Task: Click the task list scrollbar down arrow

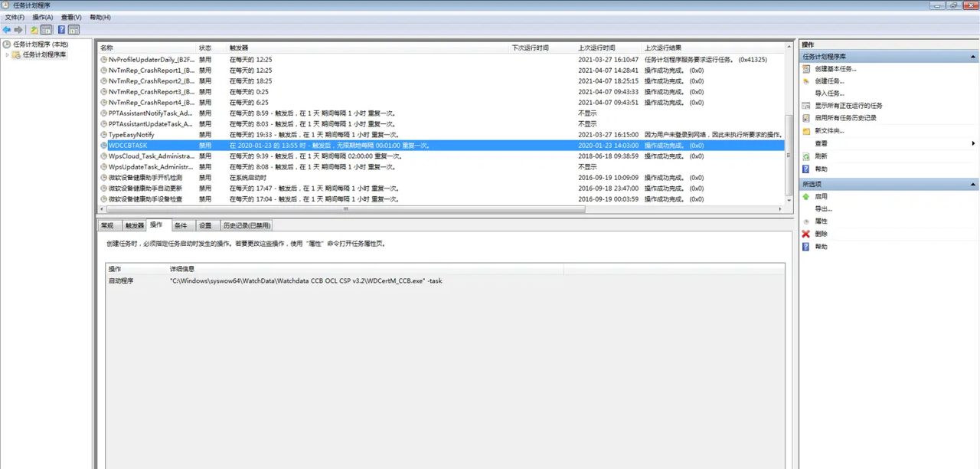Action: coord(789,199)
